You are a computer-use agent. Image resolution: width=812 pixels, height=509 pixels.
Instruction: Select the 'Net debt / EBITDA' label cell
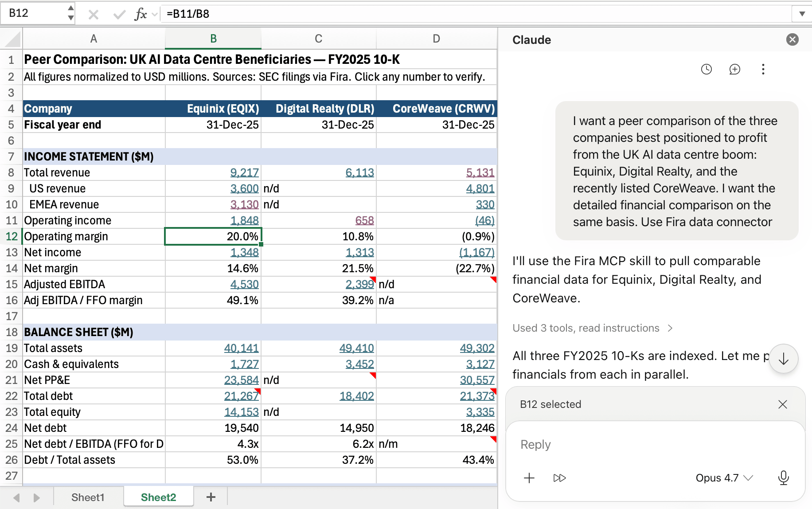coord(94,444)
